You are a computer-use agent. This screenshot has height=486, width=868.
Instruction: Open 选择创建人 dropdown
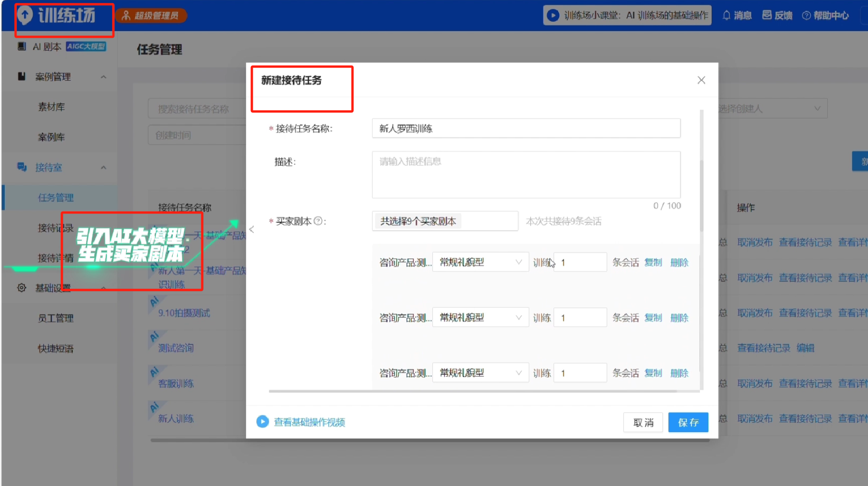773,109
